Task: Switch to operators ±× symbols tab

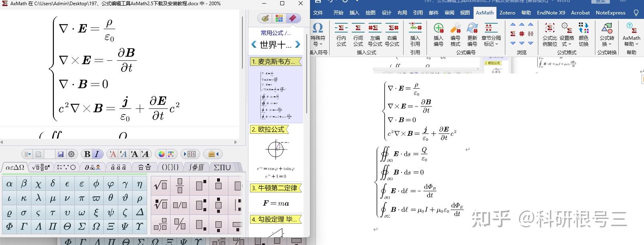Action: pyautogui.click(x=66, y=167)
